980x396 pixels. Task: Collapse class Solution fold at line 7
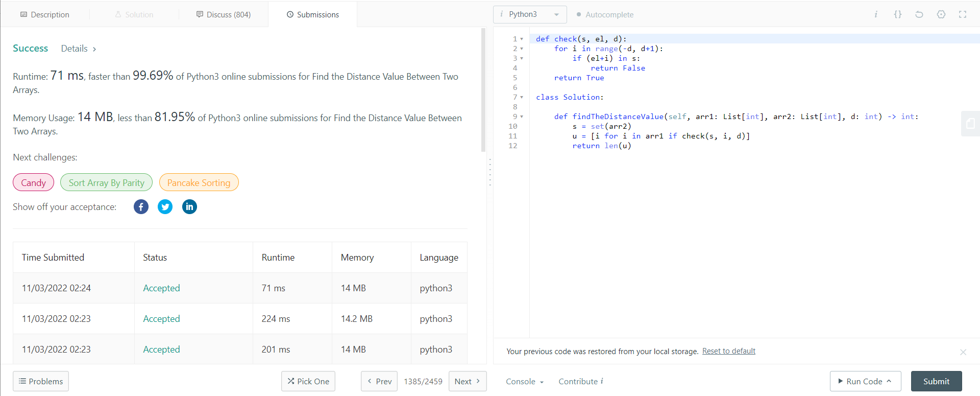coord(522,97)
